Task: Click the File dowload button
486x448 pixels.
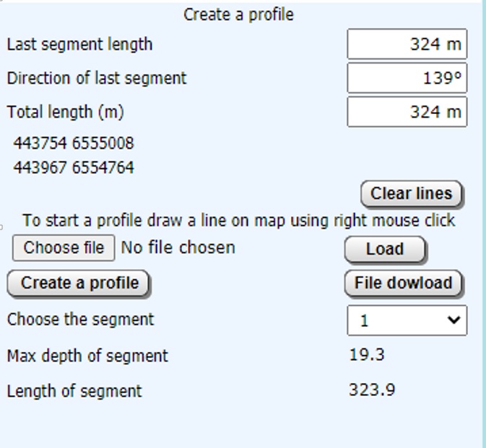Action: click(403, 284)
